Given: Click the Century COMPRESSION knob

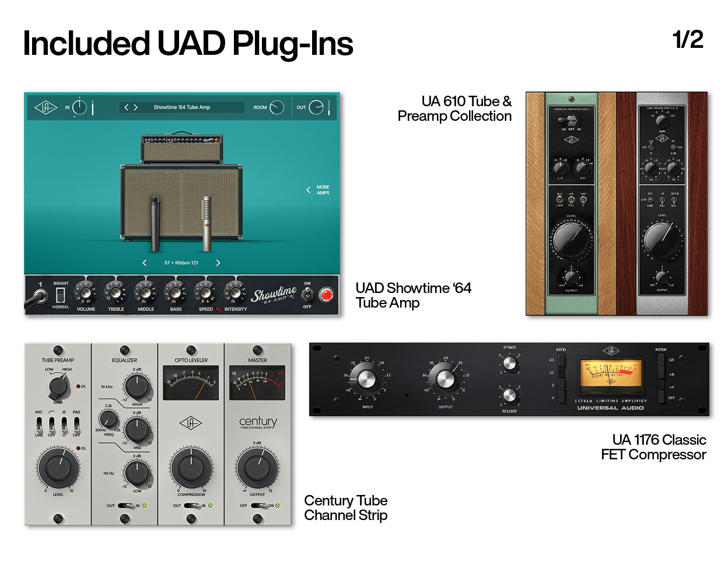Looking at the screenshot, I should click(x=191, y=468).
